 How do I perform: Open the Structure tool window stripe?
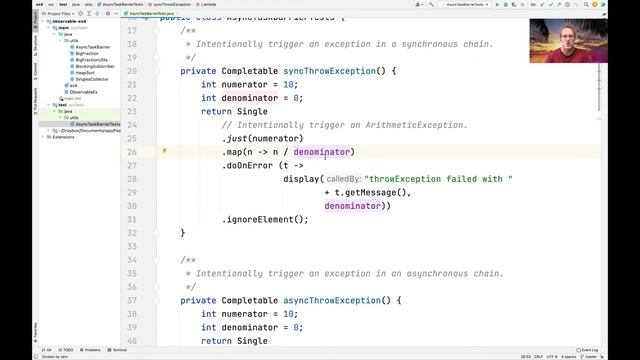pos(36,45)
